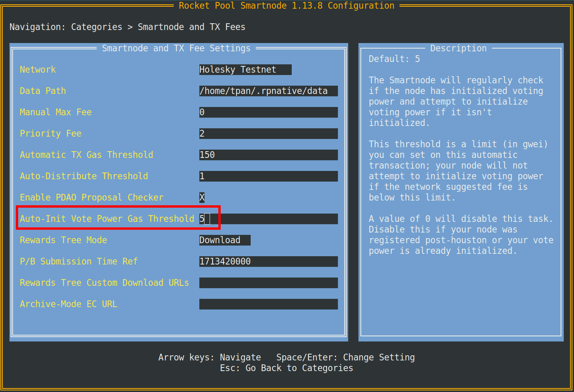
Task: Expand the Rewards Tree Mode Download dropdown
Action: click(x=225, y=240)
